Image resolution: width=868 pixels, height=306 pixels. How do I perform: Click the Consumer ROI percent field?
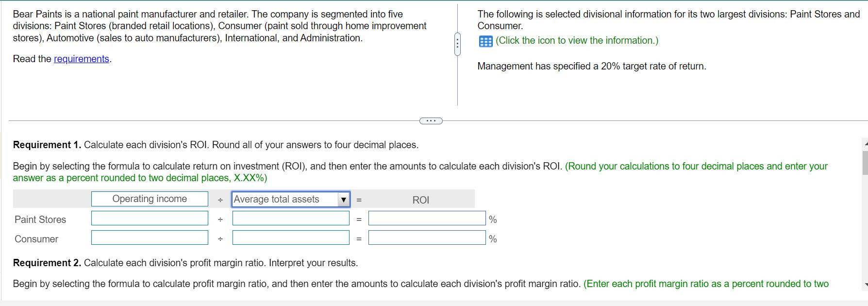coord(427,238)
